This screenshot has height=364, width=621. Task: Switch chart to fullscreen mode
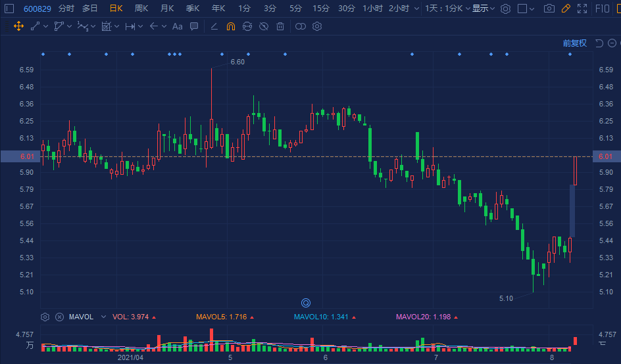582,9
